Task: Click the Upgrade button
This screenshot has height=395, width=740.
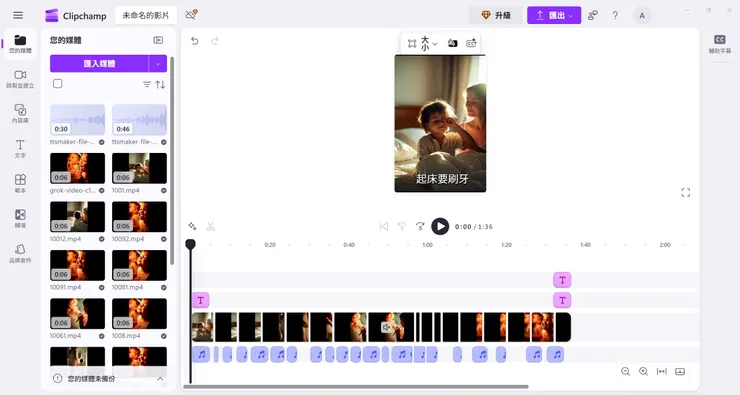Action: coord(496,15)
